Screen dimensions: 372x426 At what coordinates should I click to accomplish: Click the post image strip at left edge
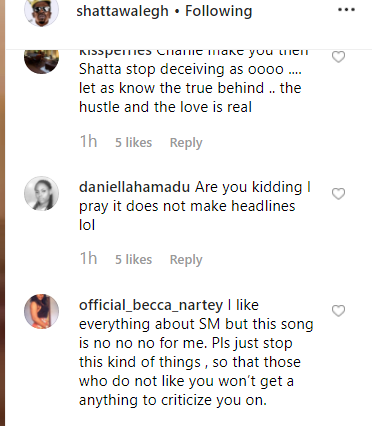coord(2,213)
